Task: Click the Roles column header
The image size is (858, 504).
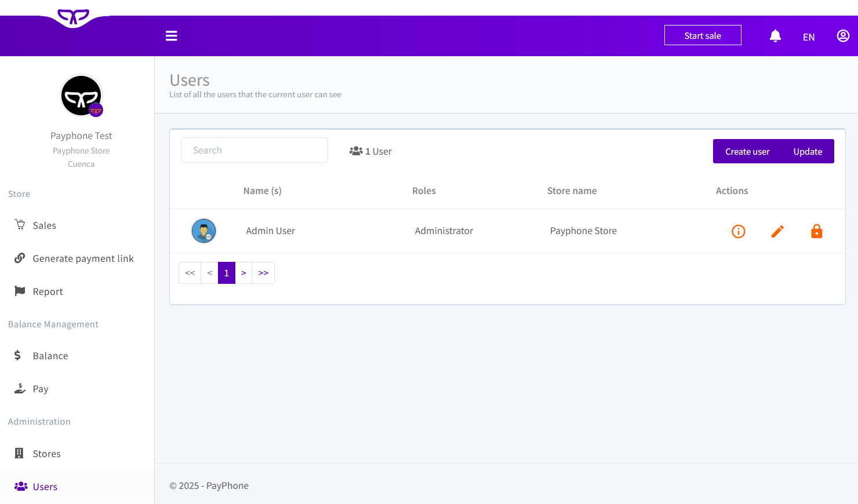Action: (424, 191)
